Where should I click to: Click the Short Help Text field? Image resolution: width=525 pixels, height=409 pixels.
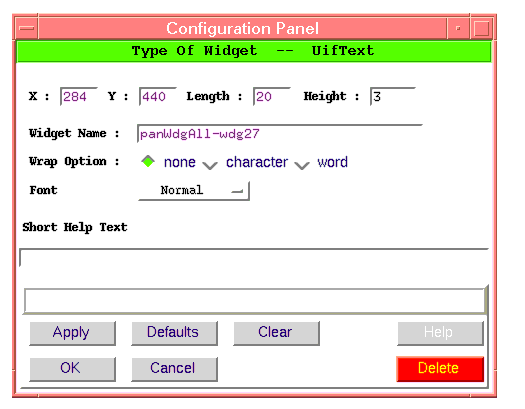click(254, 257)
